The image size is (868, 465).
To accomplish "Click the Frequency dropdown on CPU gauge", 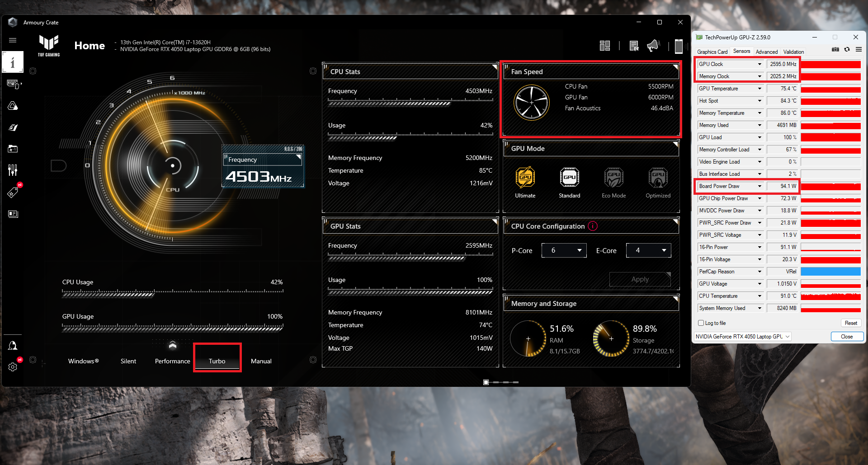I will [x=263, y=160].
